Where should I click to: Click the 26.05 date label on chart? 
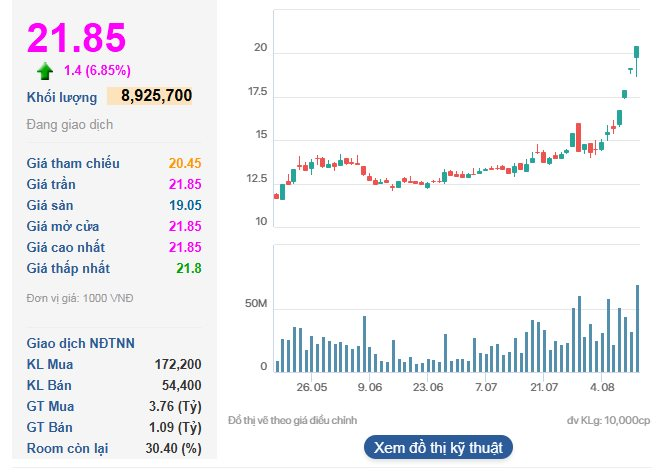pyautogui.click(x=312, y=386)
